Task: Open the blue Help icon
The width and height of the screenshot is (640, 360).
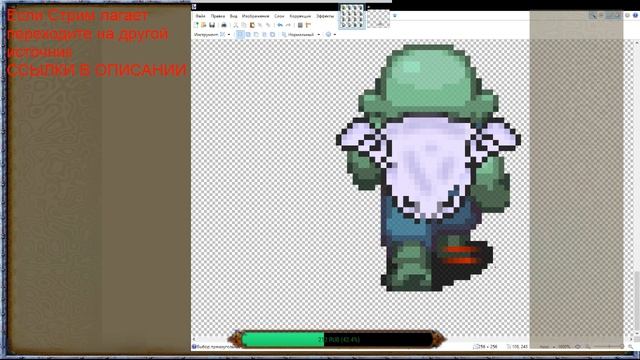Action: point(636,16)
